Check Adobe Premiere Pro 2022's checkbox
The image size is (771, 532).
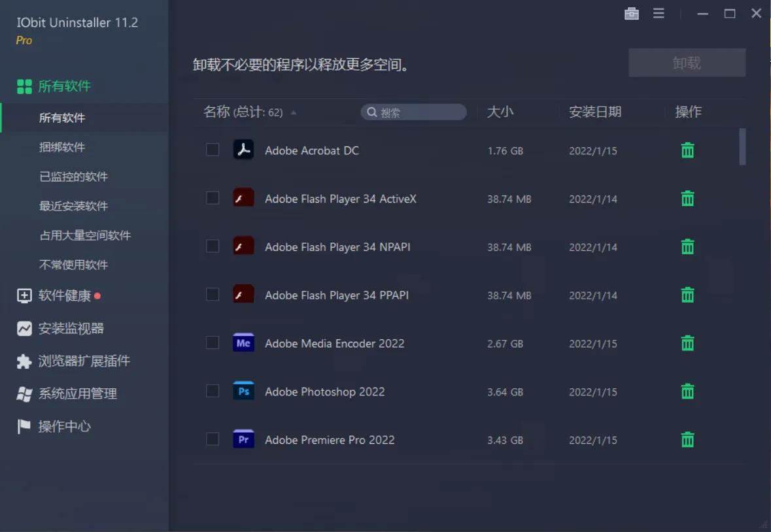212,439
